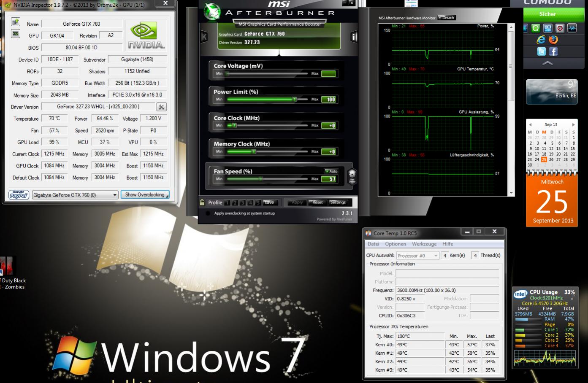Select Afterburner profile slot 4

[250, 203]
